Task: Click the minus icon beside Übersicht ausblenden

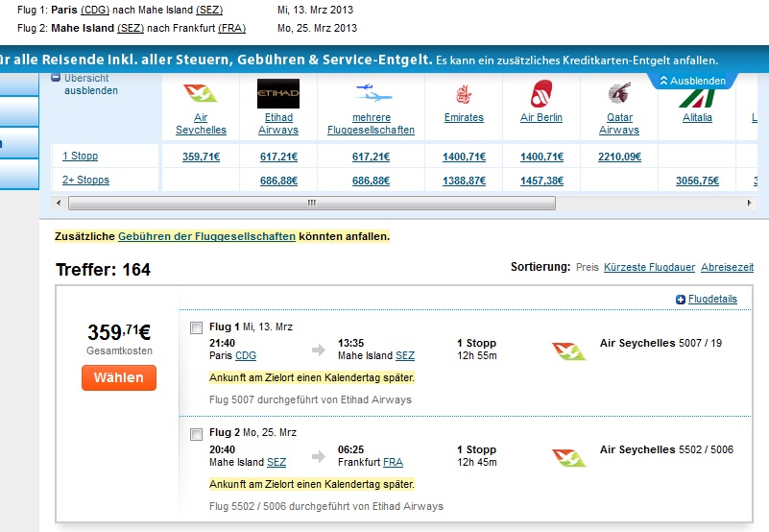Action: pos(56,78)
